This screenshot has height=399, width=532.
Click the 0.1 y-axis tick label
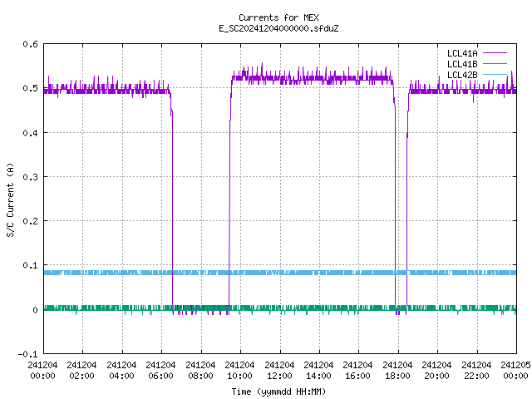click(30, 265)
